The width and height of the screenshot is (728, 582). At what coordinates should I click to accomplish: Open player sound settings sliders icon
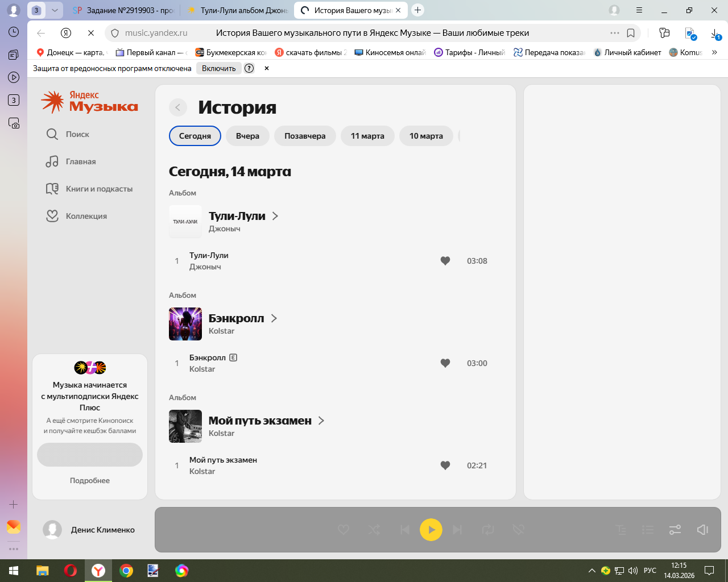coord(675,530)
